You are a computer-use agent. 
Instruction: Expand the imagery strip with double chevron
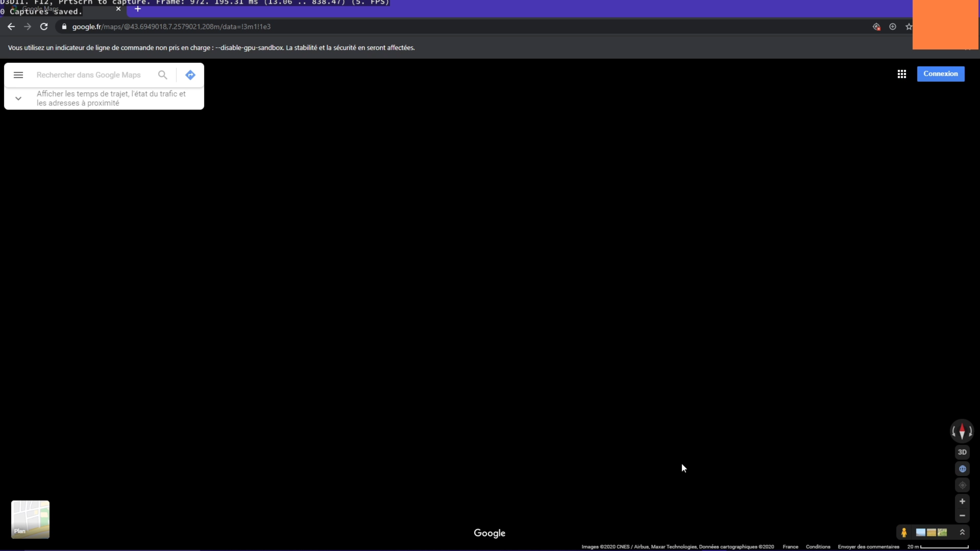(962, 532)
